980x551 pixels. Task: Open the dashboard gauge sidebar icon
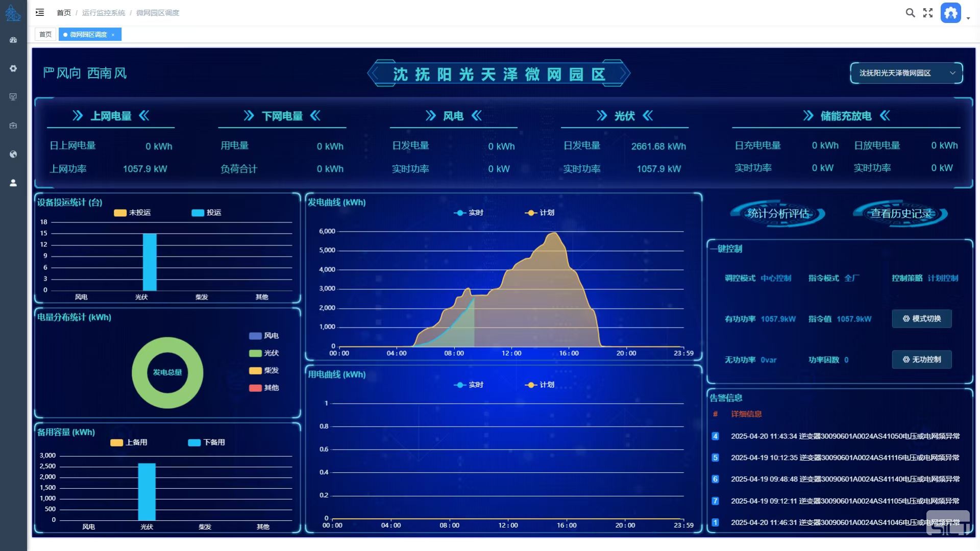point(13,40)
